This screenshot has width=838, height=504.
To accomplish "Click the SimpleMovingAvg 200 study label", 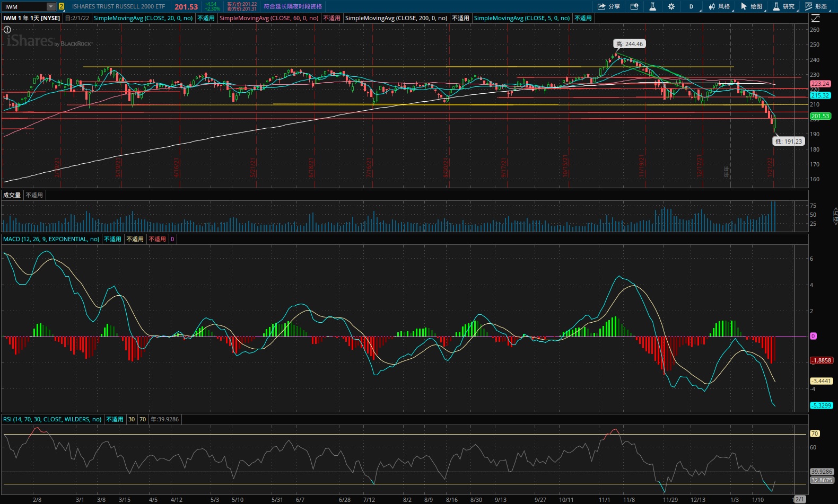I will tap(396, 18).
